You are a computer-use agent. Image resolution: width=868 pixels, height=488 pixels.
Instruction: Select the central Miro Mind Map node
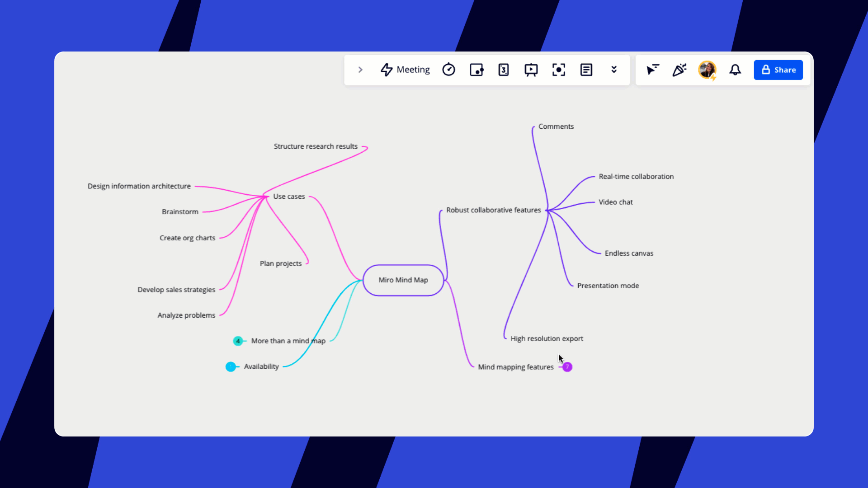[x=403, y=280]
